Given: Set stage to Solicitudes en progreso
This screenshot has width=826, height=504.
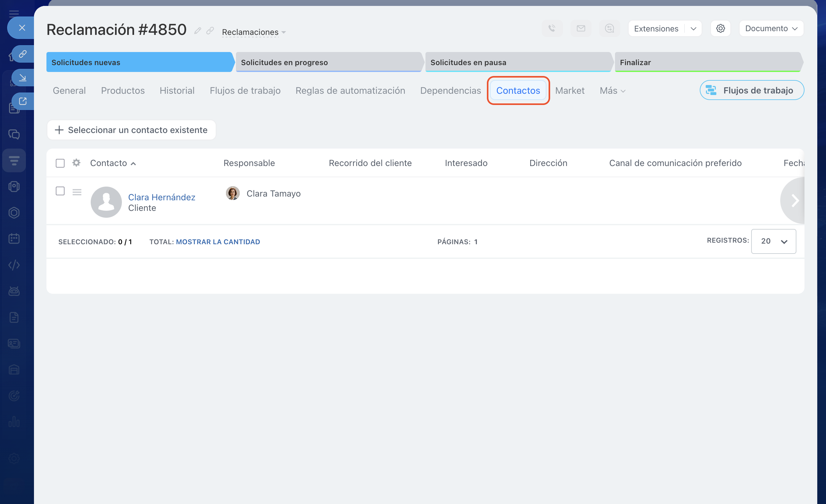Looking at the screenshot, I should [x=328, y=62].
